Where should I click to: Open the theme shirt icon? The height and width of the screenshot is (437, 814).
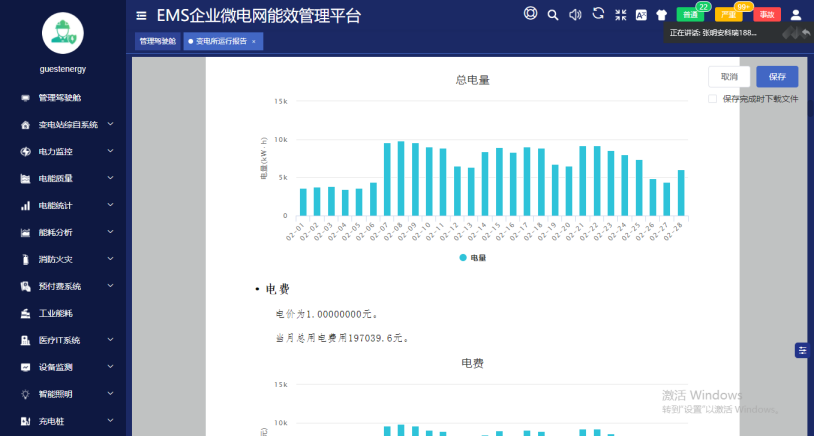[662, 15]
